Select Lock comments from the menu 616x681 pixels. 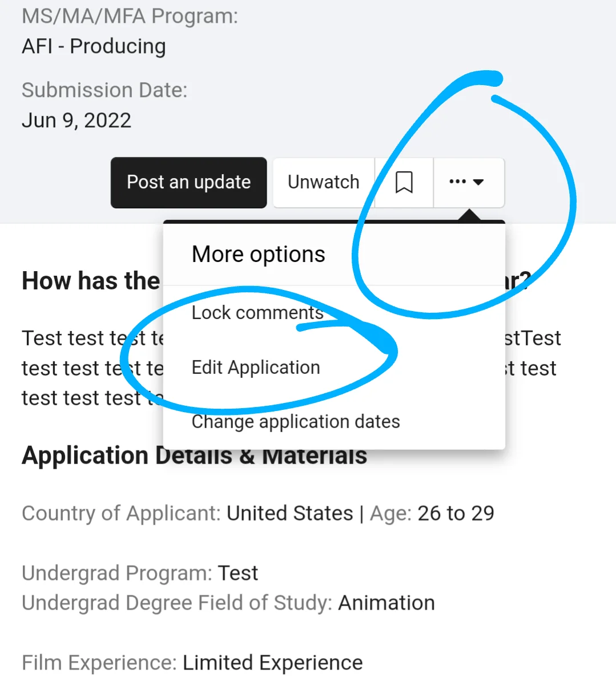pos(257,313)
